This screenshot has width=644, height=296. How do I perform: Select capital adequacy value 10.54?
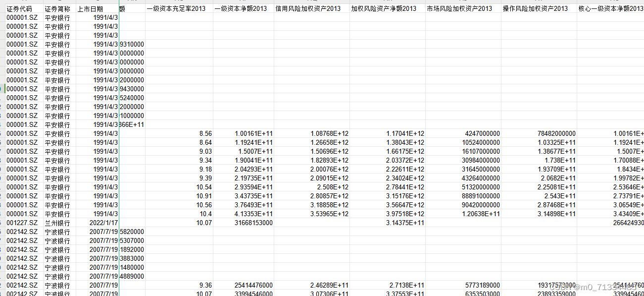click(x=179, y=187)
